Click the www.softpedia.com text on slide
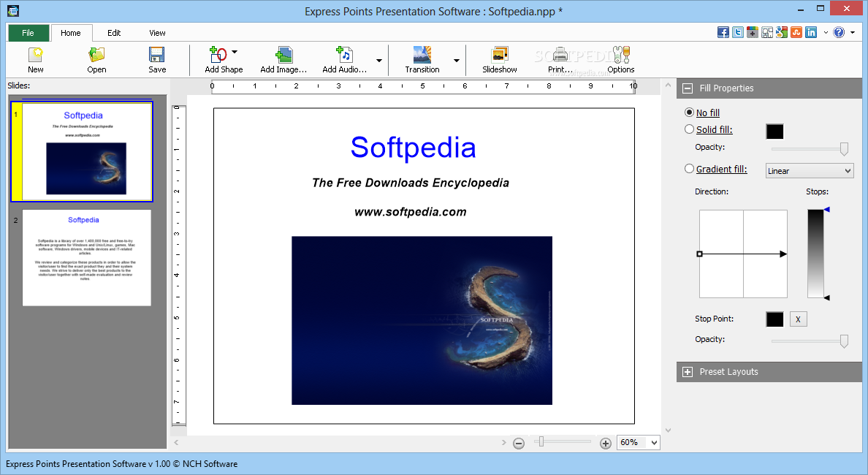This screenshot has width=868, height=475. tap(410, 211)
